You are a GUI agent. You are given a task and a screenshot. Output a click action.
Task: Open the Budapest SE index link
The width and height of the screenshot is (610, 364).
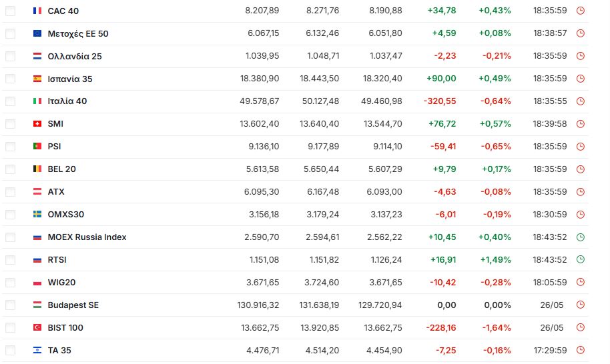73,305
